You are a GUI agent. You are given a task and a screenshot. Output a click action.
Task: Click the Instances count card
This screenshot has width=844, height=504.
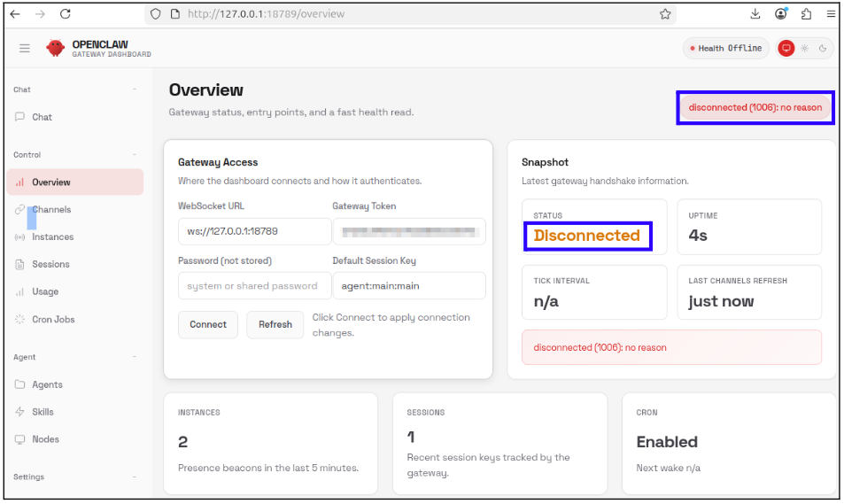pos(270,444)
